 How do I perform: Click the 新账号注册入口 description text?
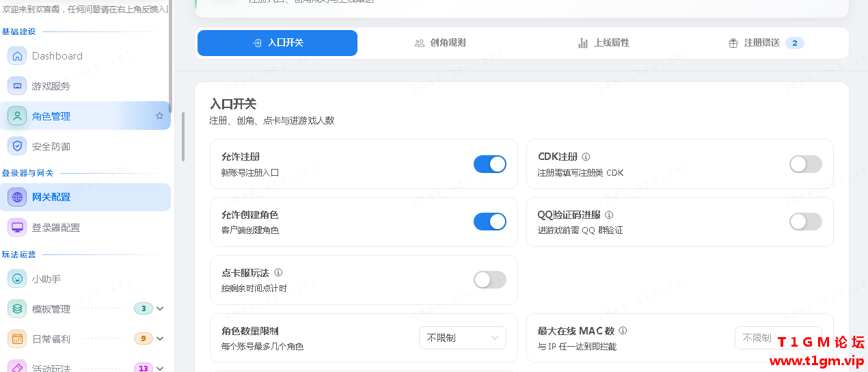point(250,172)
